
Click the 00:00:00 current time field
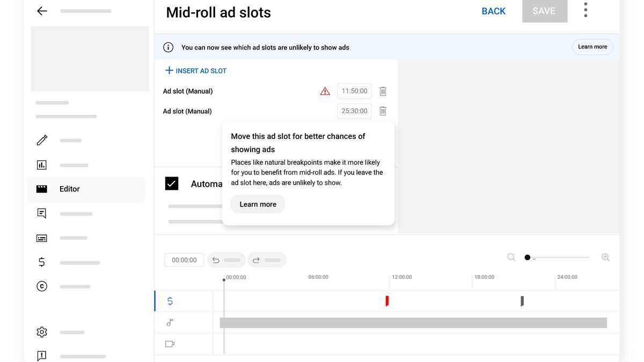pyautogui.click(x=184, y=260)
